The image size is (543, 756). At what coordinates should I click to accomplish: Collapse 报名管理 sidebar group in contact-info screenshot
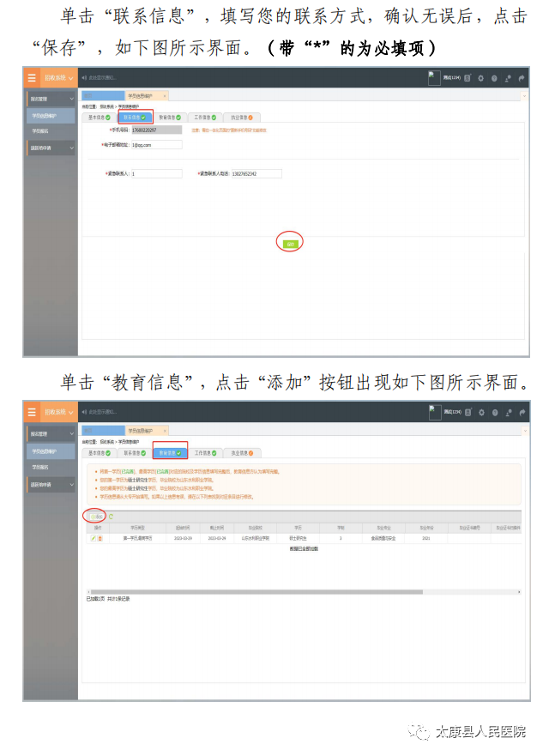(x=51, y=99)
